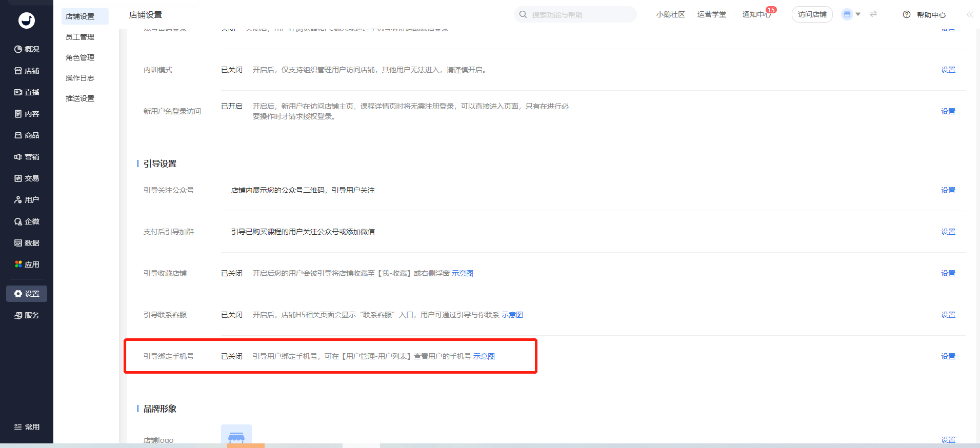Open the 概况 overview sidebar icon

click(18, 49)
